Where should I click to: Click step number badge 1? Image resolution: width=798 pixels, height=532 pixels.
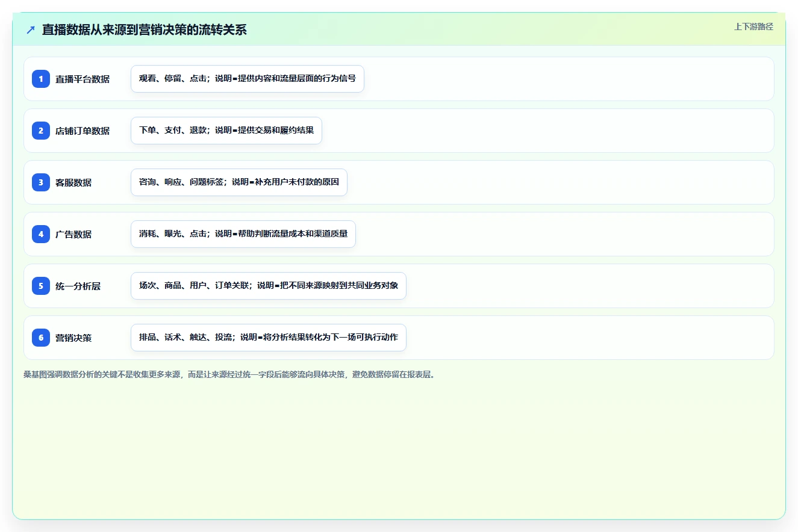[x=41, y=78]
